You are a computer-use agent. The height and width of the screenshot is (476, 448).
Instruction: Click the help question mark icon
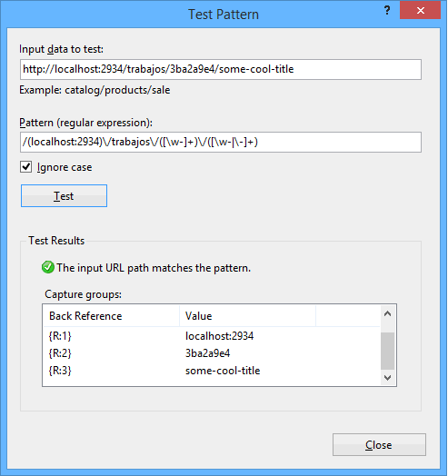[387, 11]
